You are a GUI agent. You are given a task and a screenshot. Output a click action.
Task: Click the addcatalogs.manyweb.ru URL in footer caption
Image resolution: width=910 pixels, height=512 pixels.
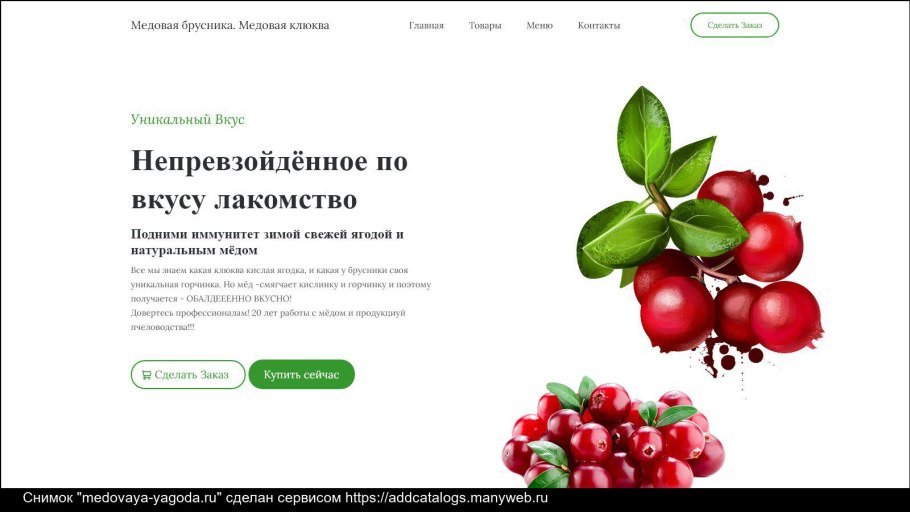click(x=446, y=498)
